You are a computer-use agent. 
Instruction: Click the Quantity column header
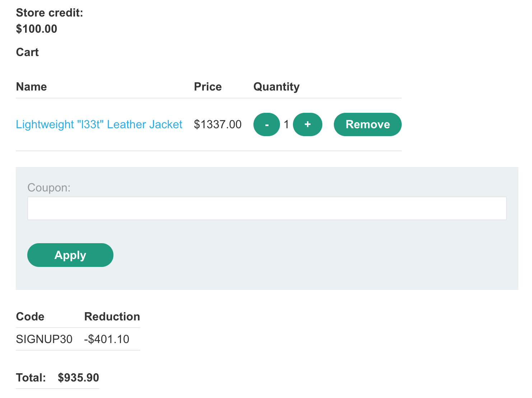276,87
